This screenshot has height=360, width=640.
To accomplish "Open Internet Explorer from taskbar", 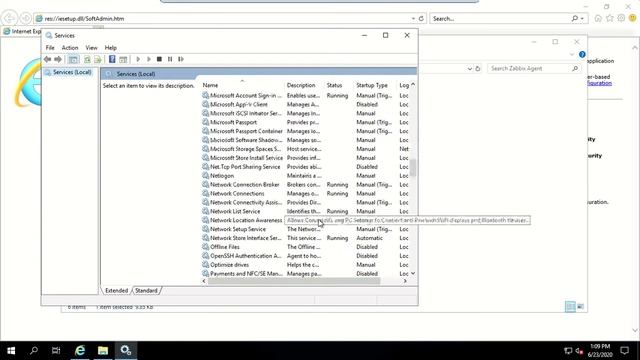I will 80,351.
